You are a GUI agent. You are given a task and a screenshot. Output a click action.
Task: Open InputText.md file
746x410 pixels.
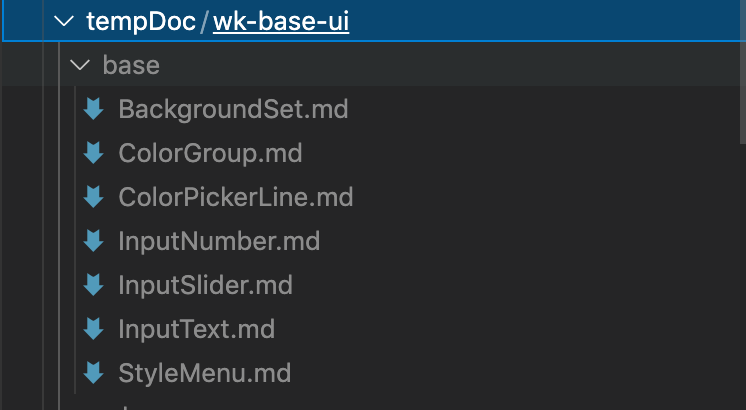click(196, 329)
